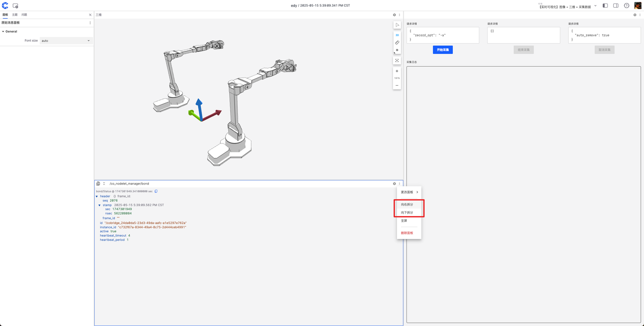Open the 更改面板 submenu
The image size is (644, 326).
[409, 192]
